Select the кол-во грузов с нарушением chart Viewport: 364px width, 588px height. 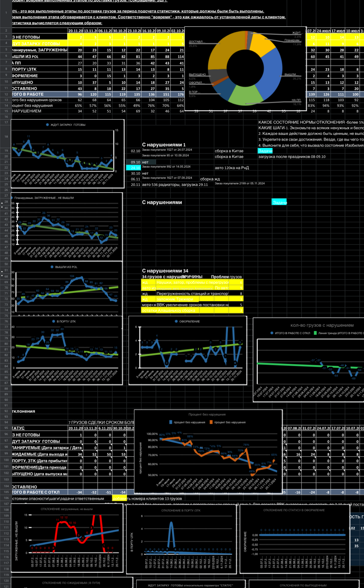[308, 360]
